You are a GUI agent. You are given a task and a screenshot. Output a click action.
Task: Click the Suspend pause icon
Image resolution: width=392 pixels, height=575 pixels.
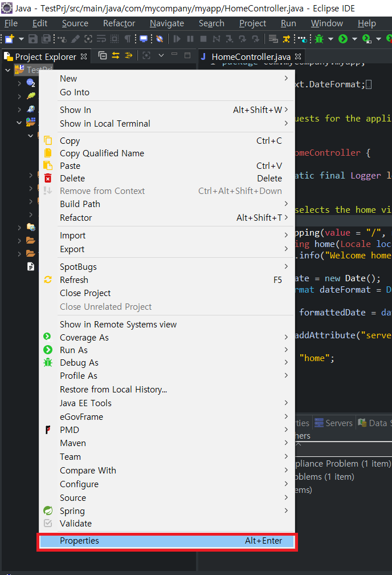click(190, 39)
